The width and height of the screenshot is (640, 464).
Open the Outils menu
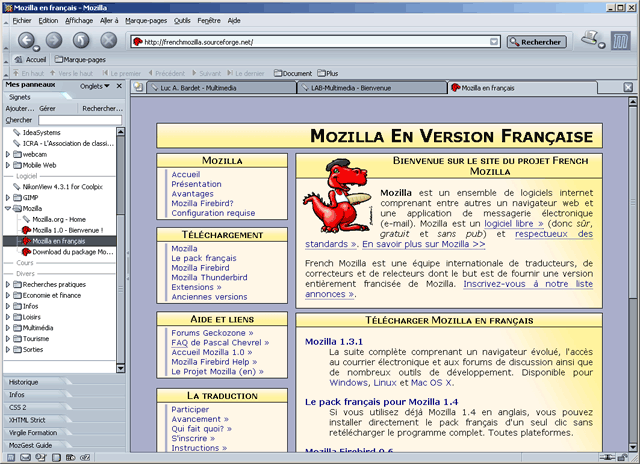(182, 20)
